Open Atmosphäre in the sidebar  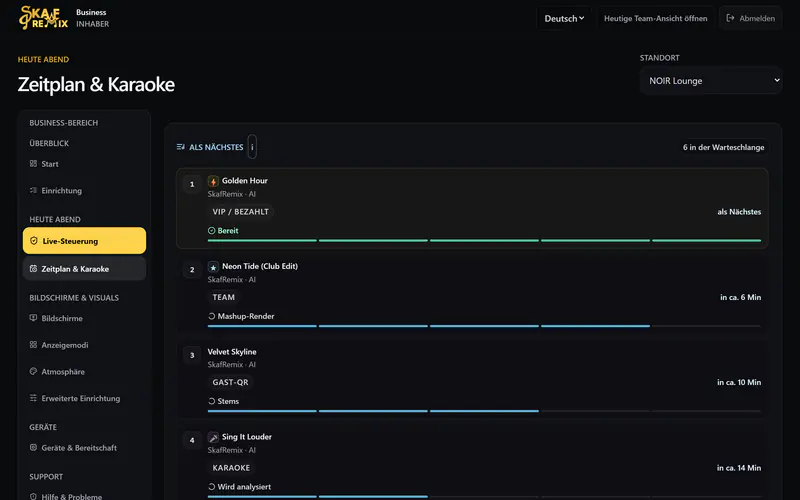click(x=84, y=371)
